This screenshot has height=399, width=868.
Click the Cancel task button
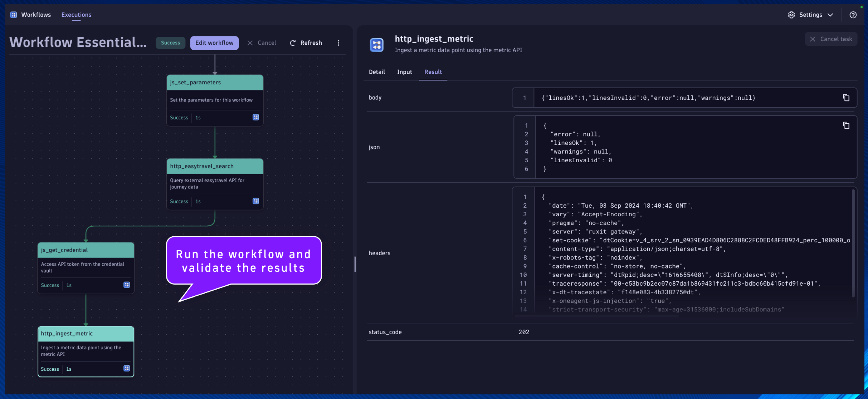tap(831, 39)
